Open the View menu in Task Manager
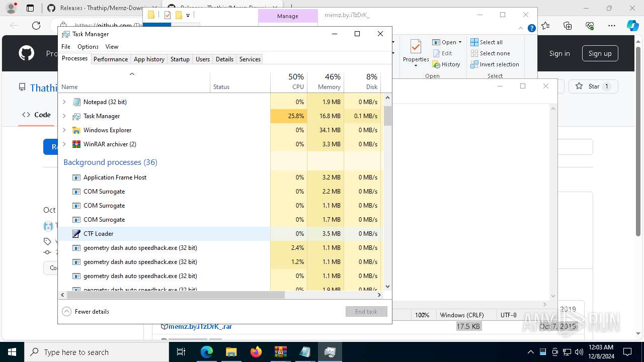This screenshot has width=644, height=362. (112, 47)
